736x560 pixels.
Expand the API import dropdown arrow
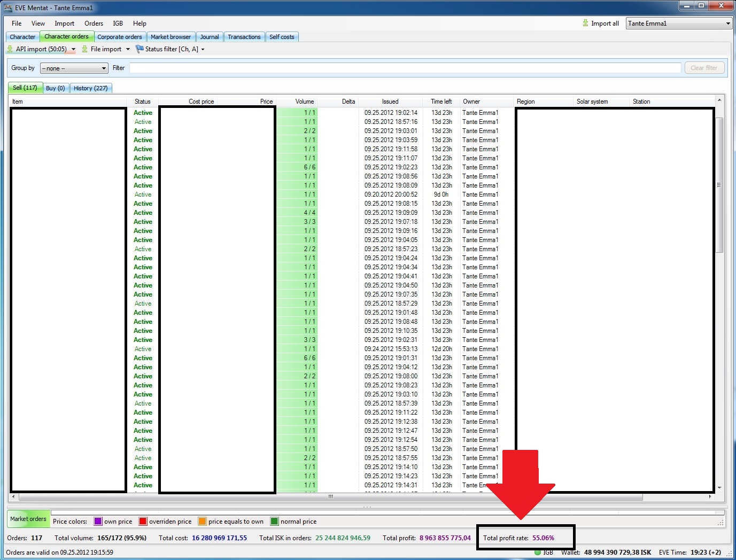click(73, 50)
